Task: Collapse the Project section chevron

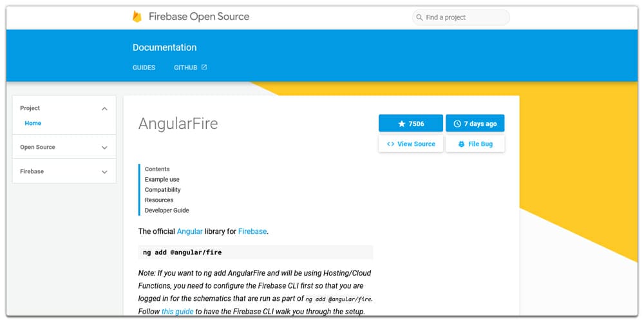Action: tap(105, 109)
